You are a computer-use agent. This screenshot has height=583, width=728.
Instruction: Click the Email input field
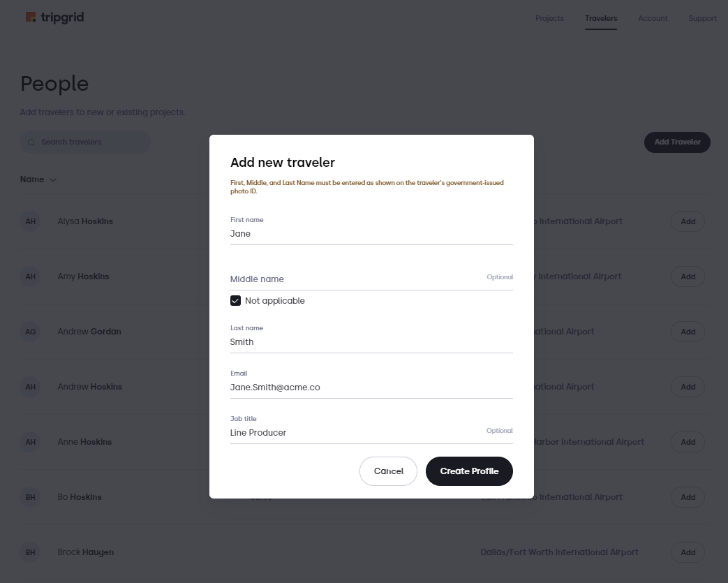point(371,388)
